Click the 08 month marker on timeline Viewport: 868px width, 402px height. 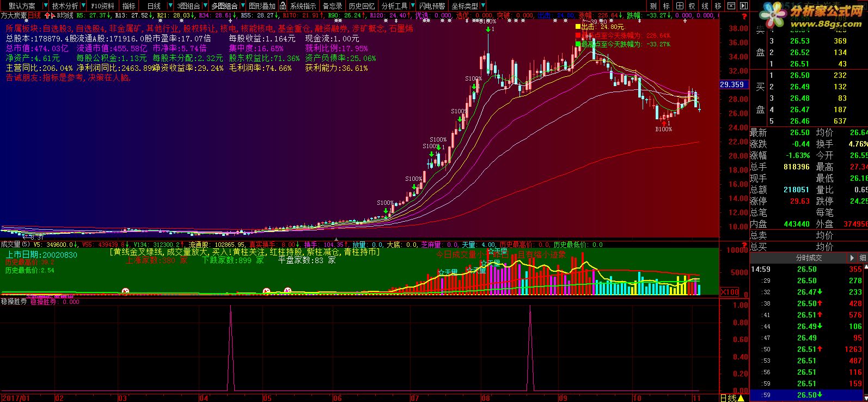pos(486,398)
